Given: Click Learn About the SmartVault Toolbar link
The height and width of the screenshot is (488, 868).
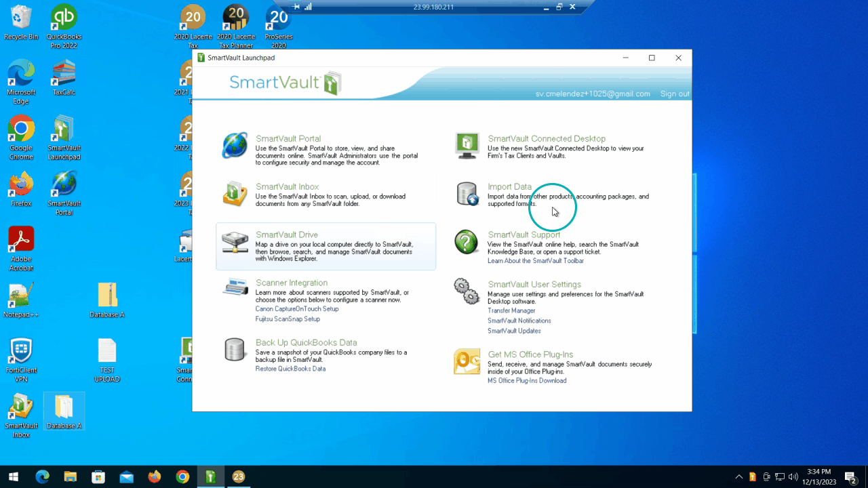Looking at the screenshot, I should 535,261.
